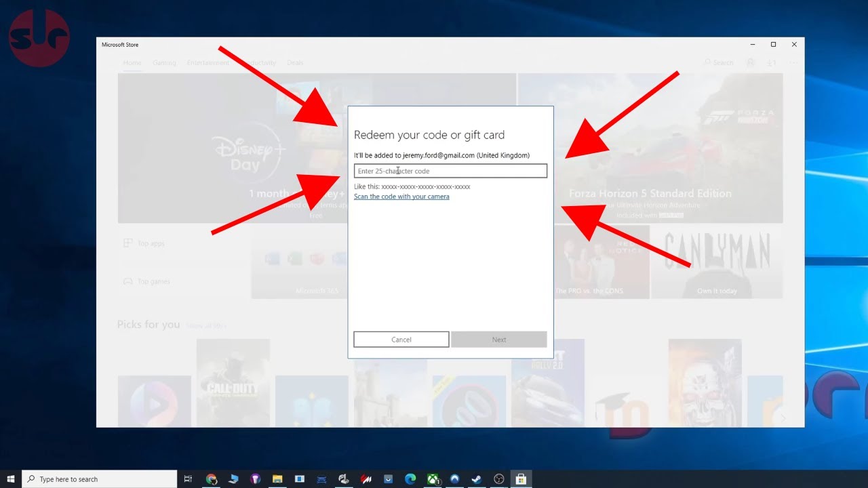The width and height of the screenshot is (868, 488).
Task: Open the Scan the code with your camera link
Action: click(x=401, y=197)
